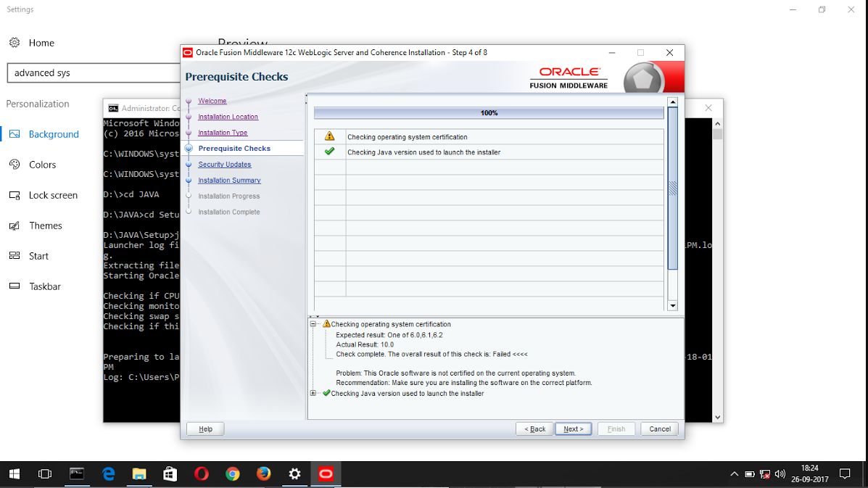Screen dimensions: 868x488
Task: Click the Command Prompt window title icon
Action: coord(113,109)
